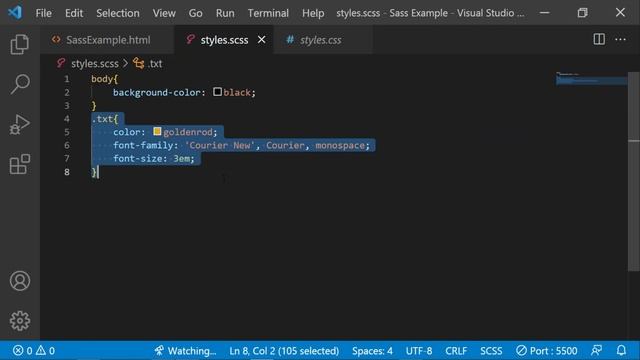Image resolution: width=640 pixels, height=360 pixels.
Task: Click the 'monospace' value on line 6
Action: [340, 145]
